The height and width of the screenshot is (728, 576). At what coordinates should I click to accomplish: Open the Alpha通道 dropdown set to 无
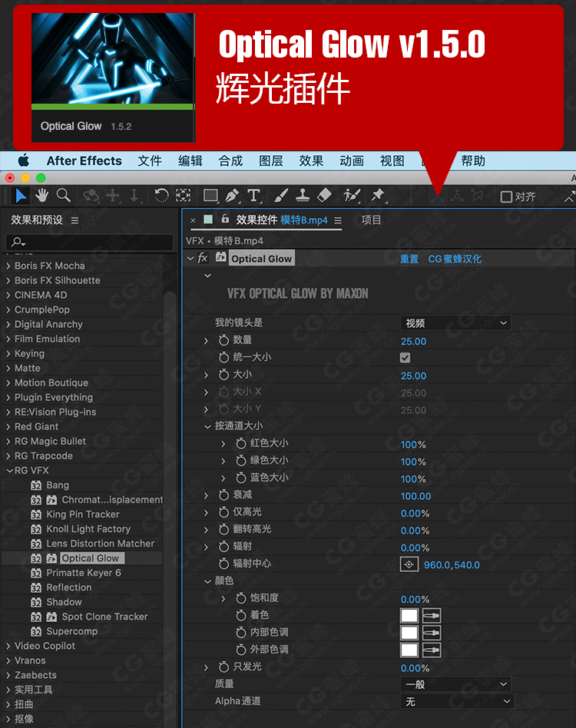coord(457,702)
